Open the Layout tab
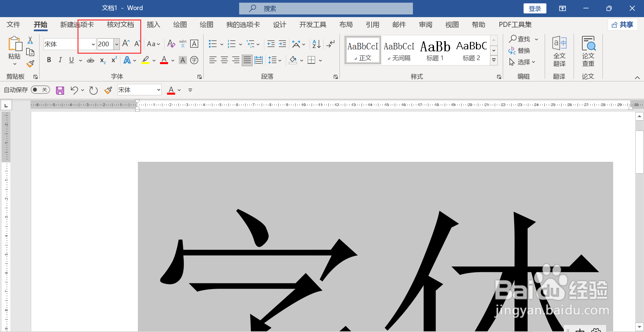The height and width of the screenshot is (332, 644). click(346, 25)
